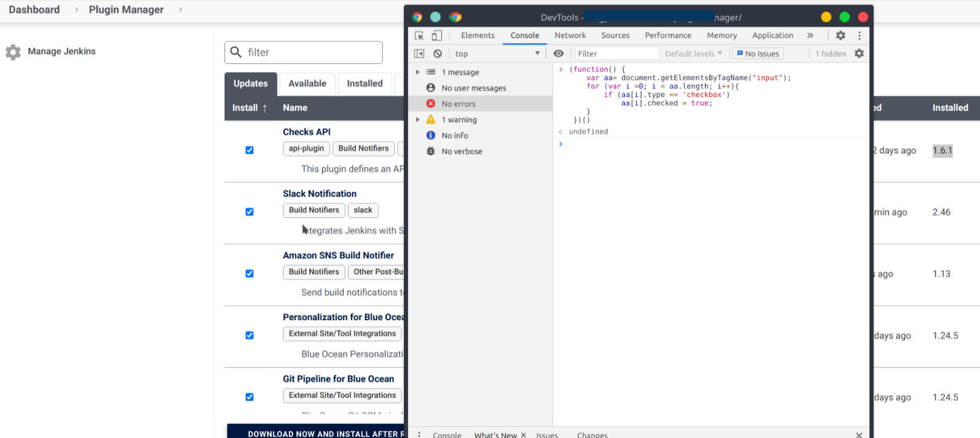Switch to the Elements tab in DevTools

(x=478, y=35)
